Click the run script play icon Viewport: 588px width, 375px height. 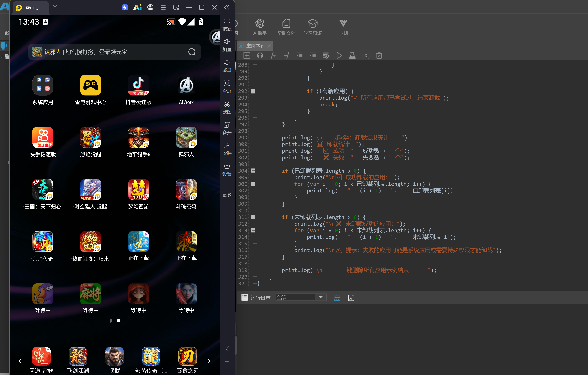coord(339,56)
